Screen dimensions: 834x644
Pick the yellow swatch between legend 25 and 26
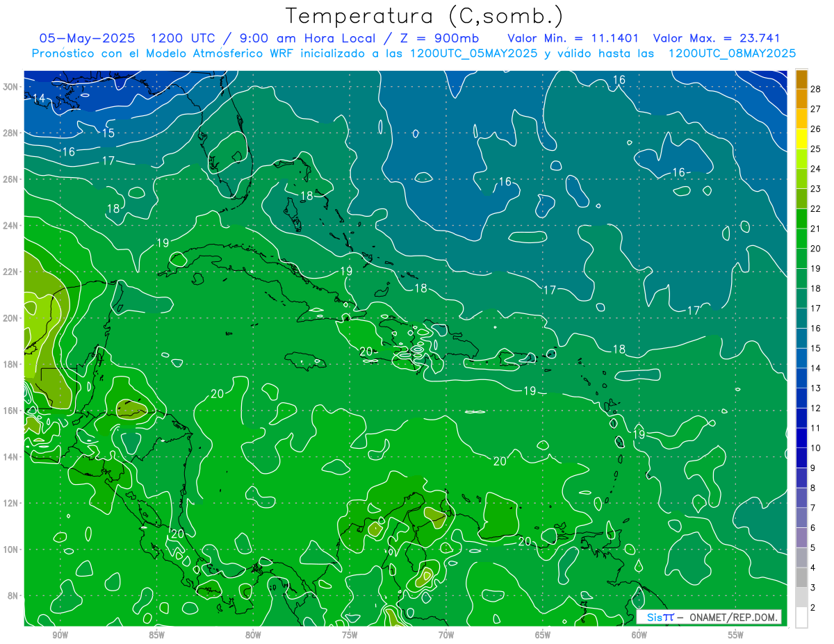tap(801, 139)
